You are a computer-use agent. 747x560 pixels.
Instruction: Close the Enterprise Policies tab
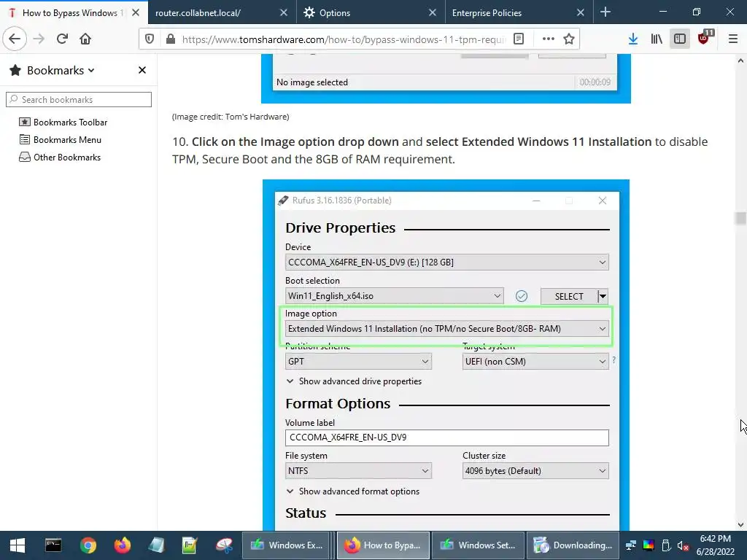580,13
